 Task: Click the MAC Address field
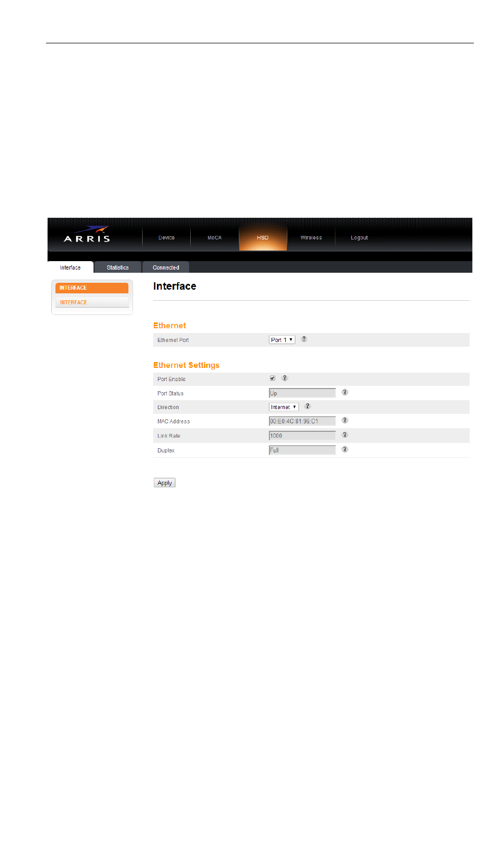pos(302,421)
